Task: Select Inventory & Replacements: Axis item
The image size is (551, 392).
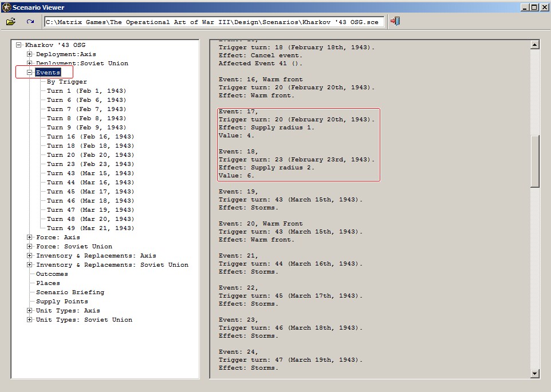Action: click(96, 255)
